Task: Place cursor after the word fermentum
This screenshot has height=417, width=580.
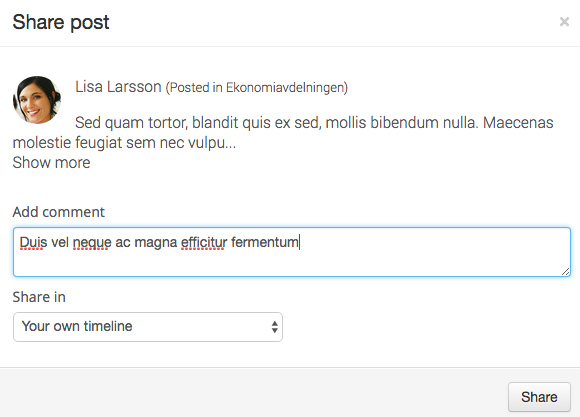Action: (x=299, y=243)
